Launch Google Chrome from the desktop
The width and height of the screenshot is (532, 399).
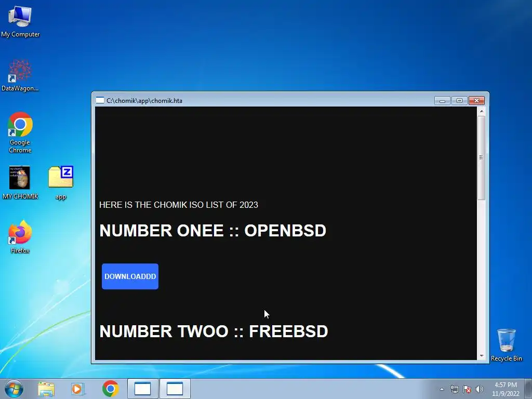[x=20, y=132]
